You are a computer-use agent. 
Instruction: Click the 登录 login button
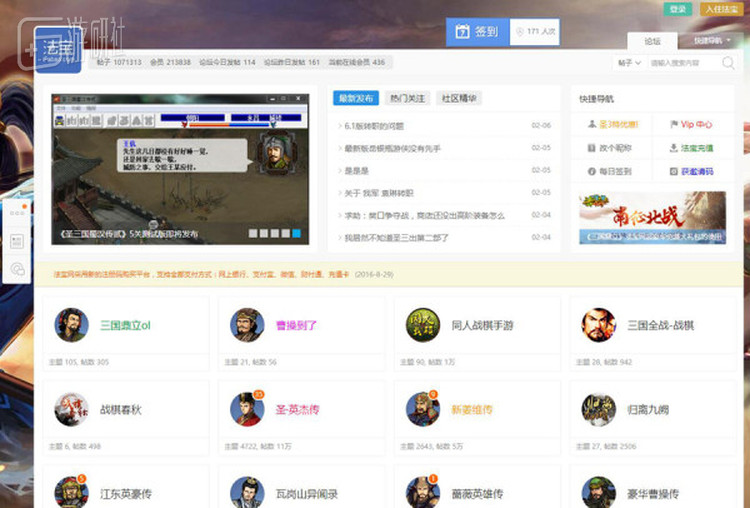[678, 9]
